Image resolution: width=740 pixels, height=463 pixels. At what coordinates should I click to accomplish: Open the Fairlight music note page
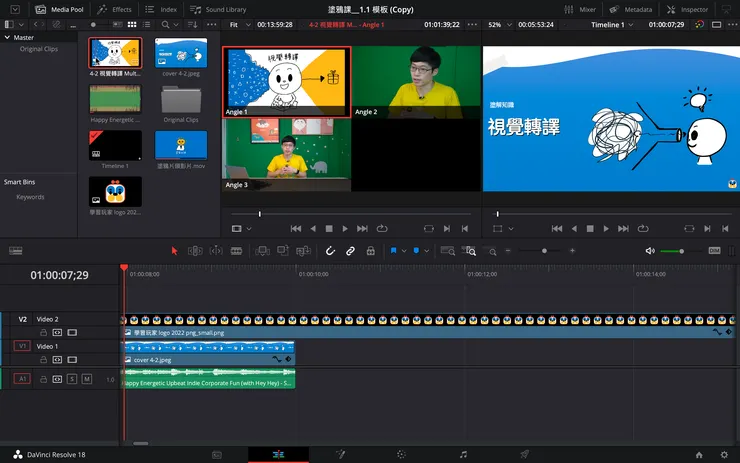coord(463,454)
